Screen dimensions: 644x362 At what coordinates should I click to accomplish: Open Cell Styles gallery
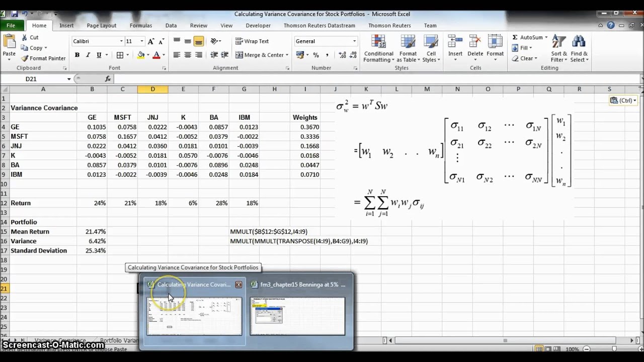coord(431,48)
